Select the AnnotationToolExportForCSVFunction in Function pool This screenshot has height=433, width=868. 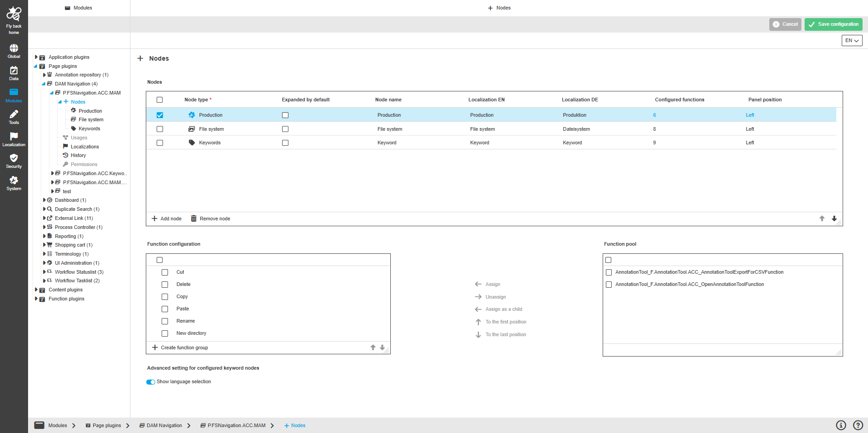click(609, 272)
